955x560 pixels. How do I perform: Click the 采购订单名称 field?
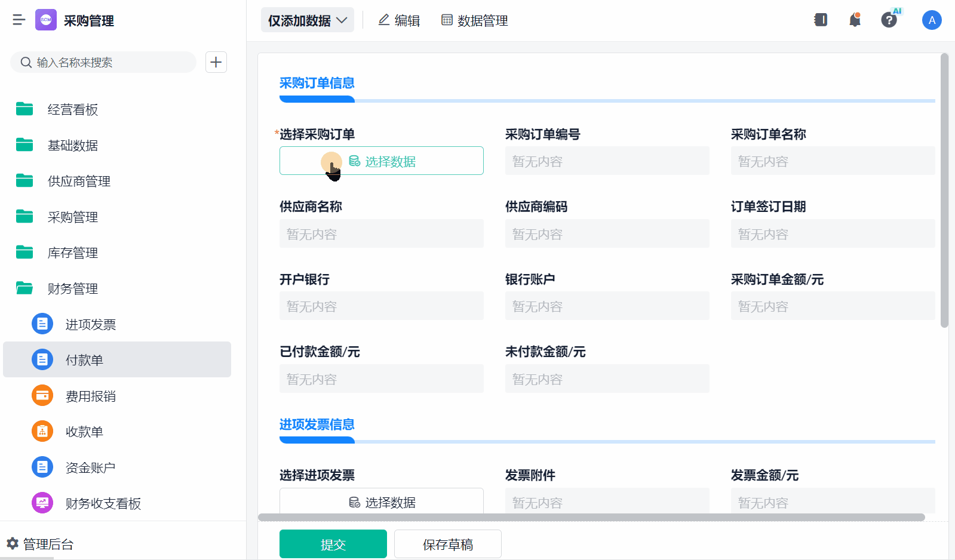point(833,161)
